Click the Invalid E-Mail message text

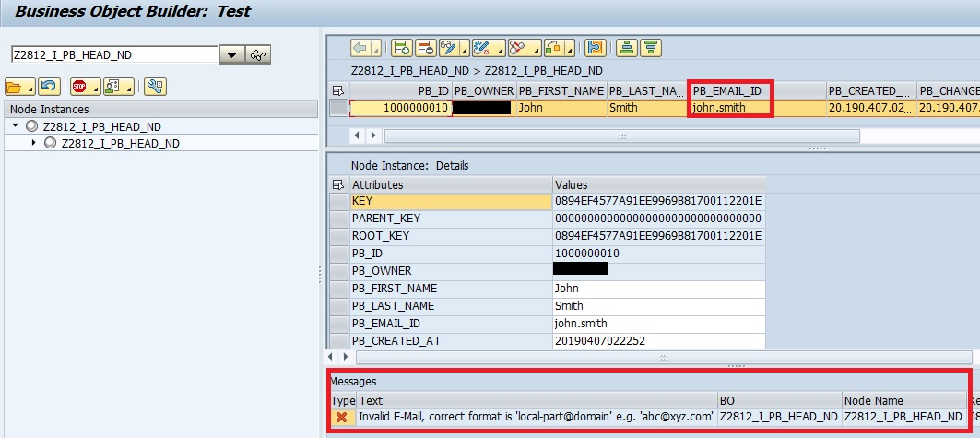coord(537,418)
